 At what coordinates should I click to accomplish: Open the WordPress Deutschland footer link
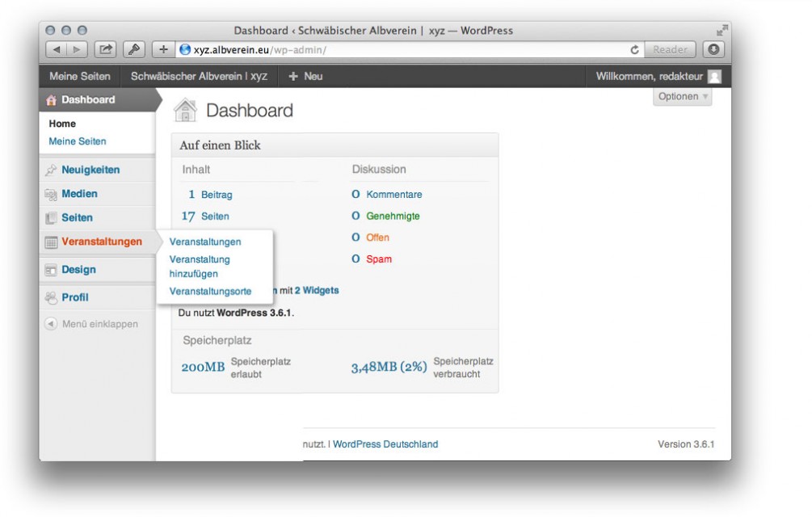pyautogui.click(x=385, y=444)
